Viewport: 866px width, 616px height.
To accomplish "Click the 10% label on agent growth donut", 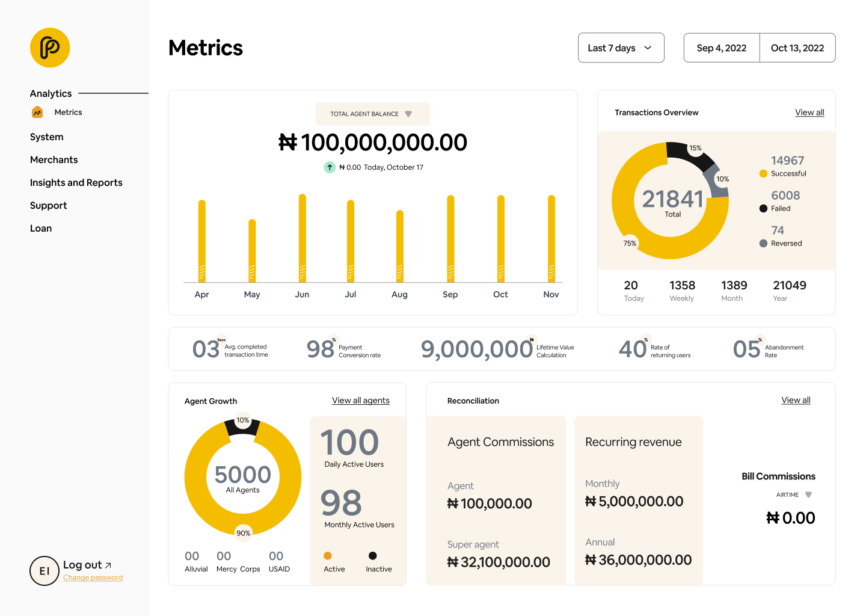I will [x=243, y=420].
